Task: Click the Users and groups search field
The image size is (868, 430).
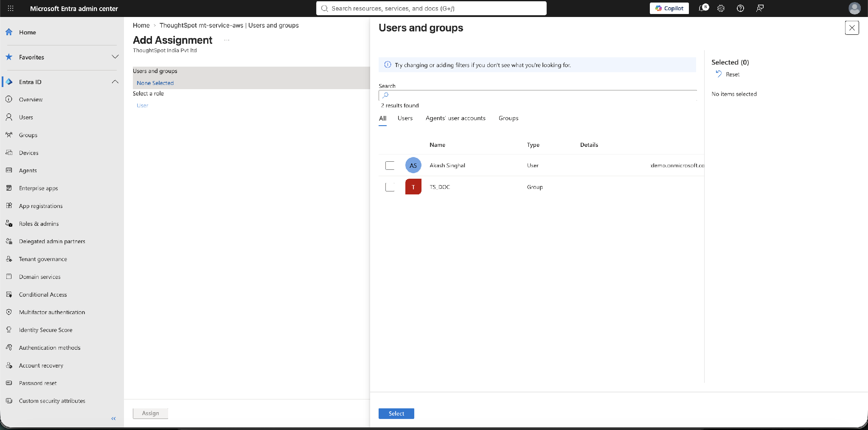Action: (537, 95)
